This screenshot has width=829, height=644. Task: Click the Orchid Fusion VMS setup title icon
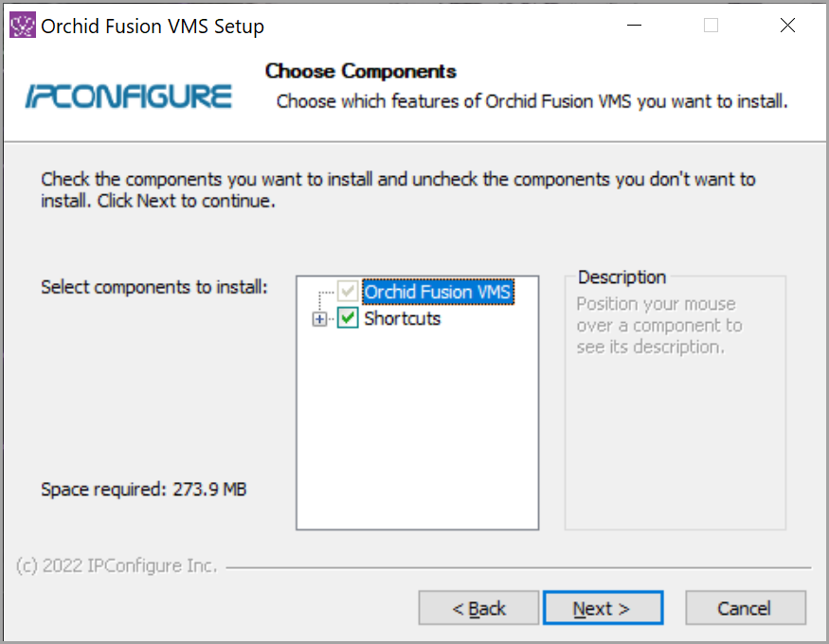(x=23, y=26)
